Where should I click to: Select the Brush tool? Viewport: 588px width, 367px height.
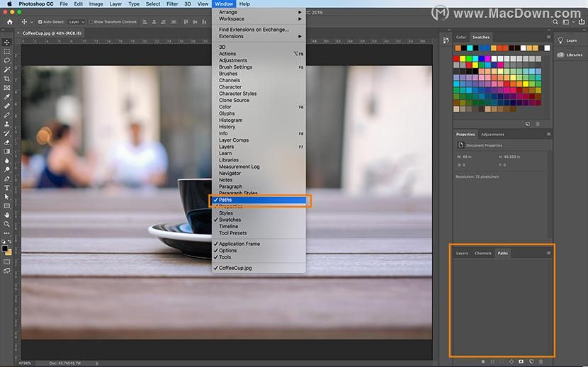tap(7, 115)
